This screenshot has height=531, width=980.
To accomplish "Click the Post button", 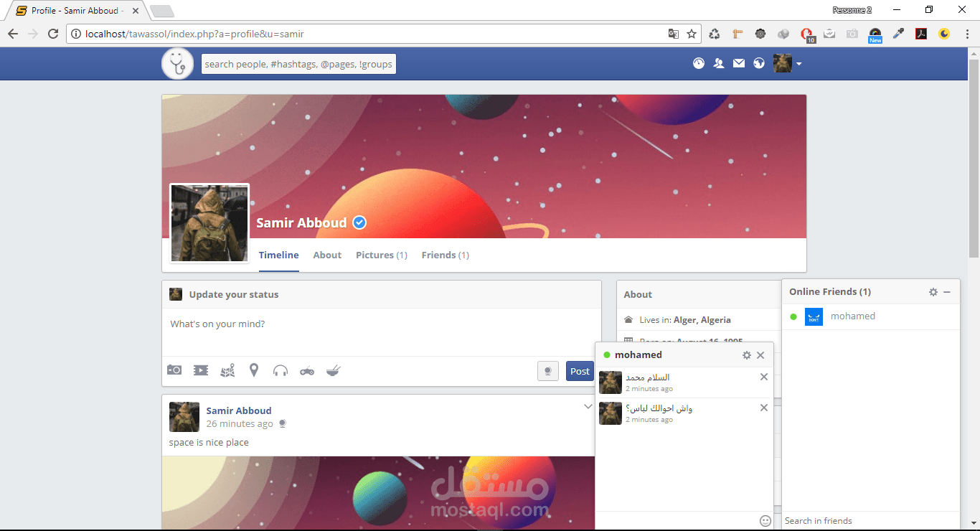I will pyautogui.click(x=580, y=371).
